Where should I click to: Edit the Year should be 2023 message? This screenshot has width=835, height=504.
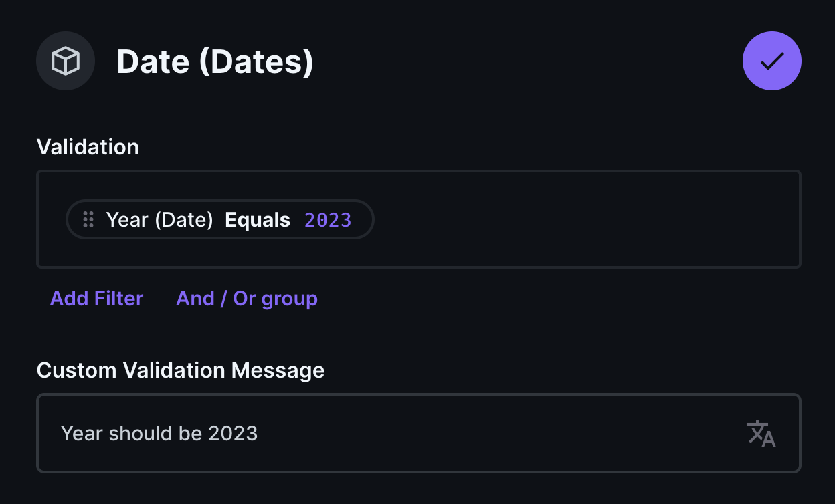[x=159, y=434]
